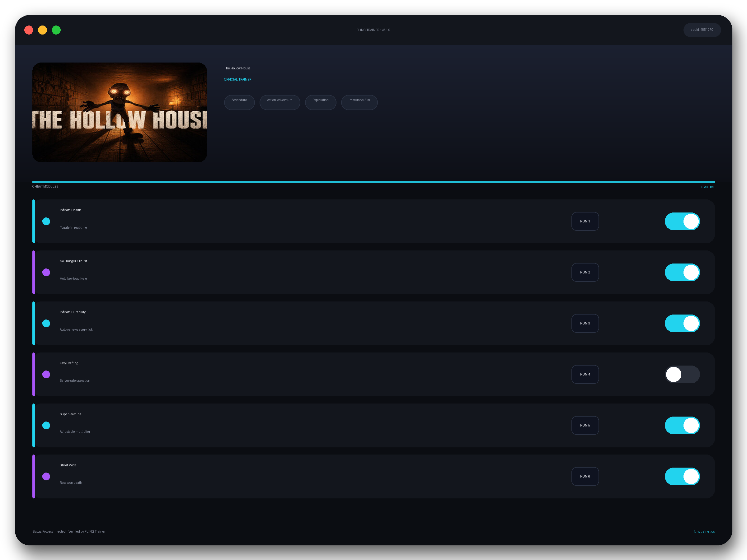Enable the Easy Crafting toggle
Image resolution: width=747 pixels, height=560 pixels.
coord(682,374)
